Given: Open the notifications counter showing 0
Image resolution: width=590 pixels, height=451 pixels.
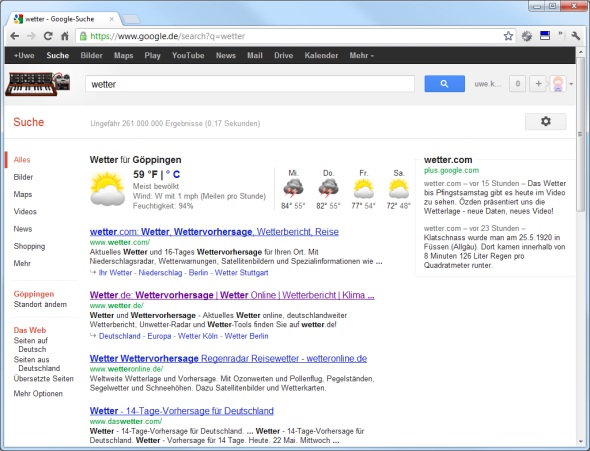Looking at the screenshot, I should click(517, 84).
